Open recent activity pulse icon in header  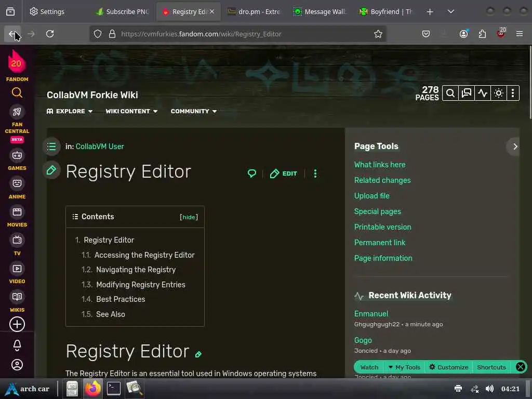pyautogui.click(x=483, y=93)
